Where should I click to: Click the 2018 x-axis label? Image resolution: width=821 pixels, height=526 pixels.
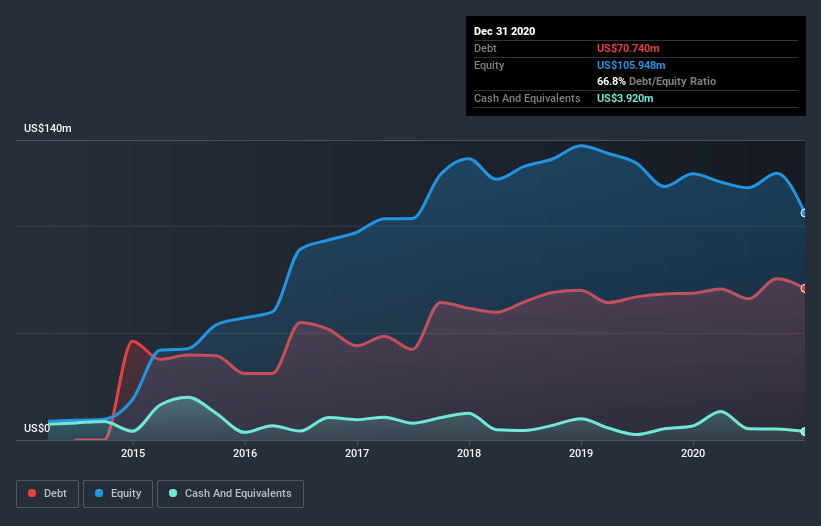[469, 453]
